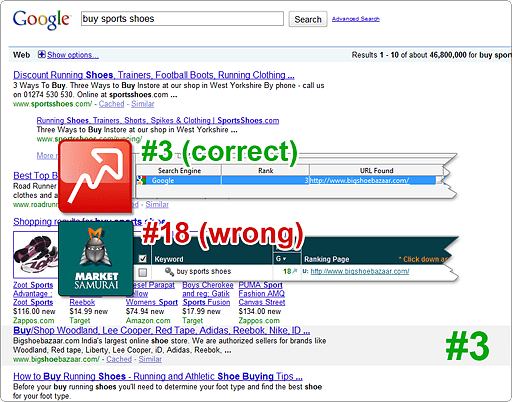
Task: Click the Rank column header
Action: 266,171
